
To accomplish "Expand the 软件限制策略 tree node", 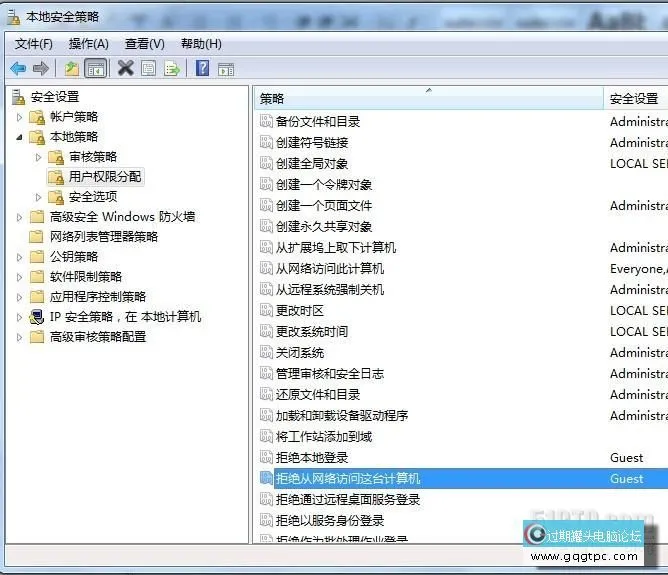I will click(x=19, y=277).
